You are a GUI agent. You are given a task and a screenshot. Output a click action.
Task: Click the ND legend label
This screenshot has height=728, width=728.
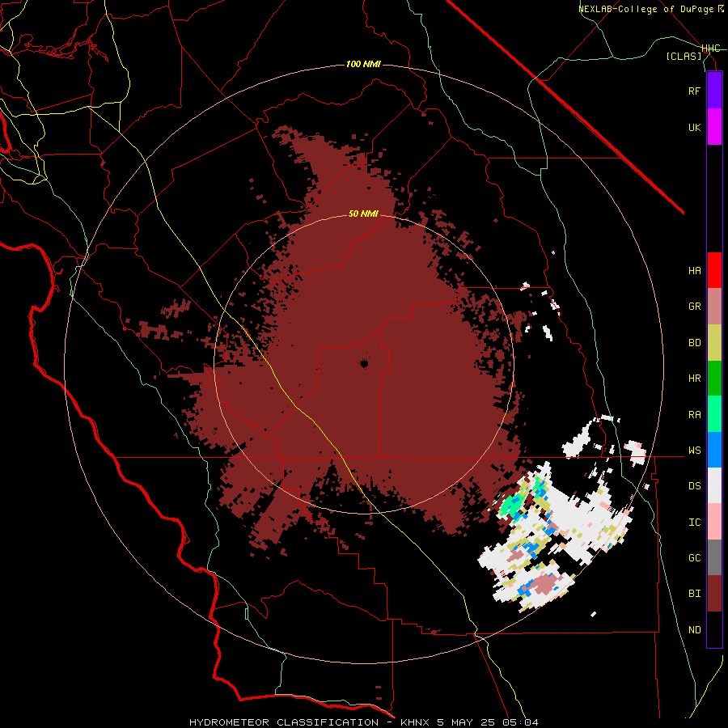pos(694,630)
